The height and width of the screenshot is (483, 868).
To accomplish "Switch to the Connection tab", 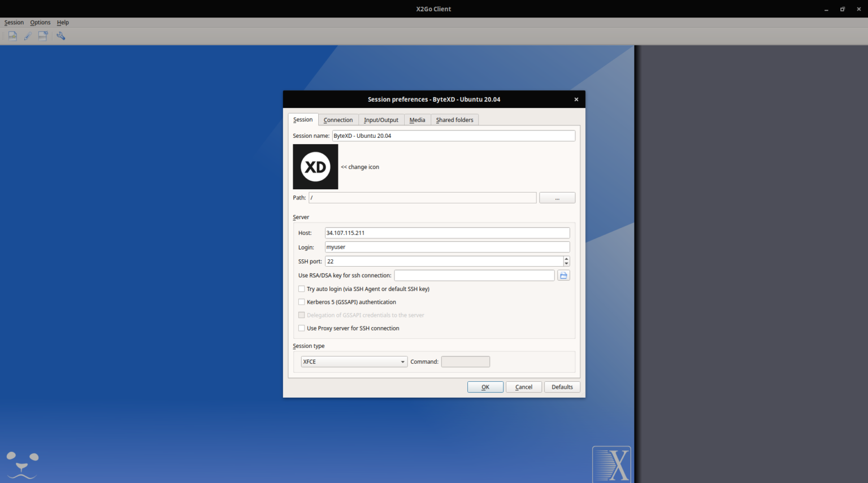I will [338, 120].
